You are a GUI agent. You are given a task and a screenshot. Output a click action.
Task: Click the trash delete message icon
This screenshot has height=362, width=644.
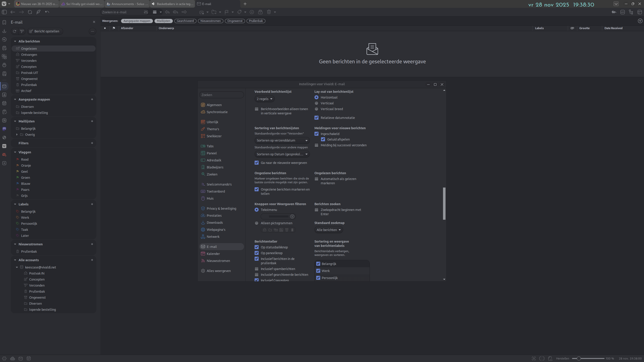(269, 12)
